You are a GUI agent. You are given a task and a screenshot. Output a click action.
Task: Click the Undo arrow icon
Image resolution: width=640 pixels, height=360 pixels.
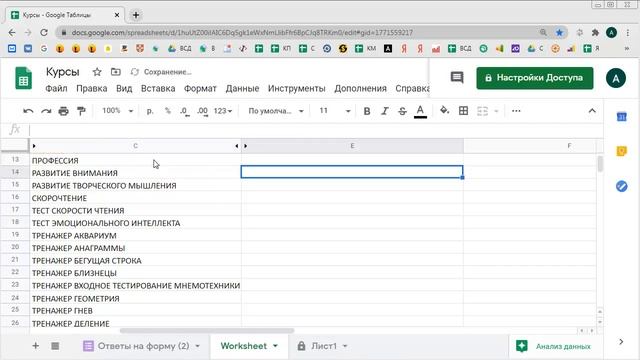click(x=28, y=111)
